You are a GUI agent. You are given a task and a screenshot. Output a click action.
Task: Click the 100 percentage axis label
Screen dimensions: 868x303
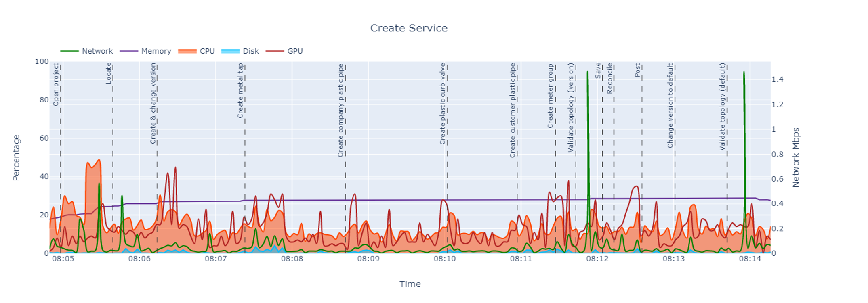(42, 61)
